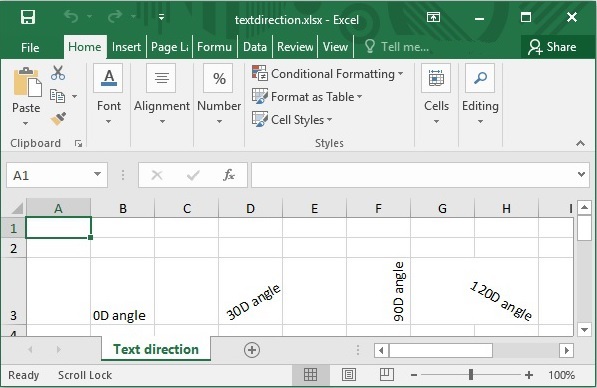Click the formula bar Cancel X icon

(x=157, y=175)
